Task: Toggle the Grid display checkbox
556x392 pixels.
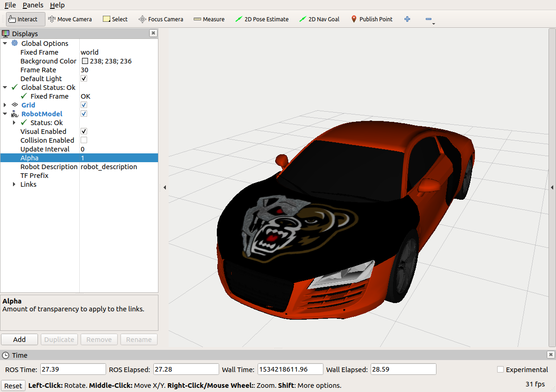Action: (x=84, y=105)
